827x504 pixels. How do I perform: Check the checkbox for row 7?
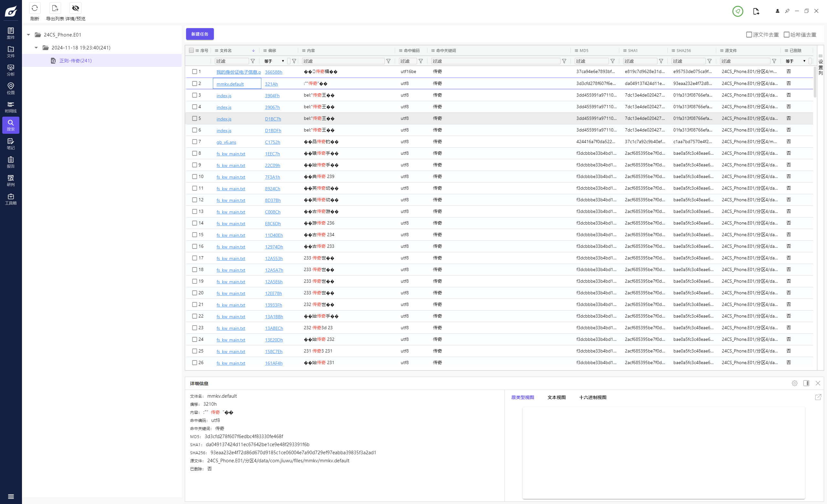coord(195,142)
